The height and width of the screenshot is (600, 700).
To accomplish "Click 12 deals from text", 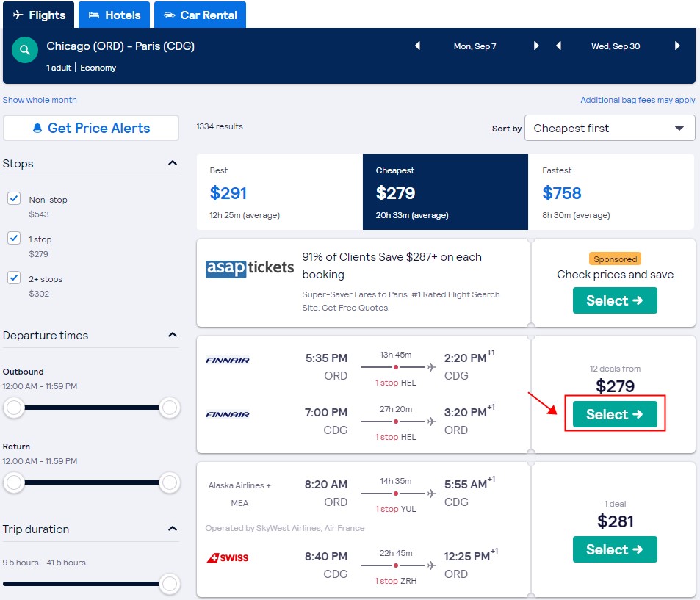I will (x=615, y=369).
